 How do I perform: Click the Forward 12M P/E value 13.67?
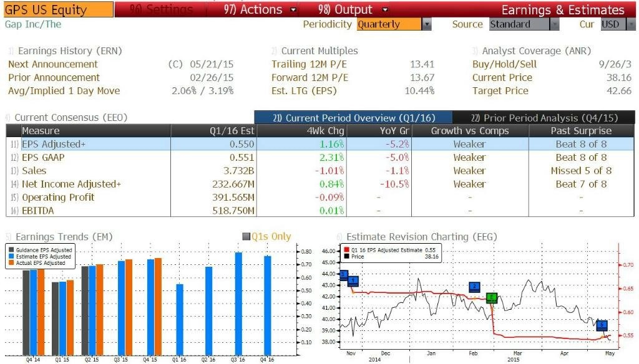tap(422, 78)
